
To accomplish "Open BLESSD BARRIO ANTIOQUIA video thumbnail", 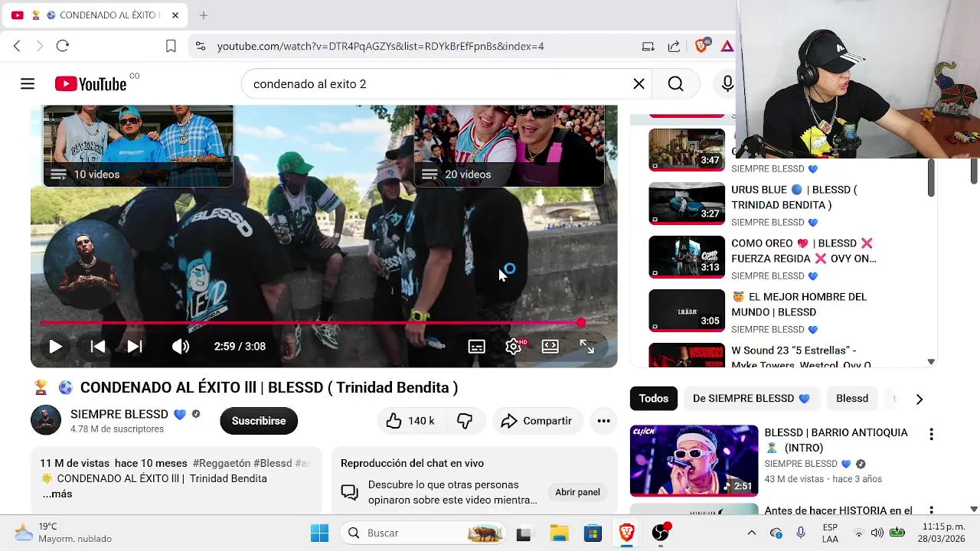I will [694, 461].
